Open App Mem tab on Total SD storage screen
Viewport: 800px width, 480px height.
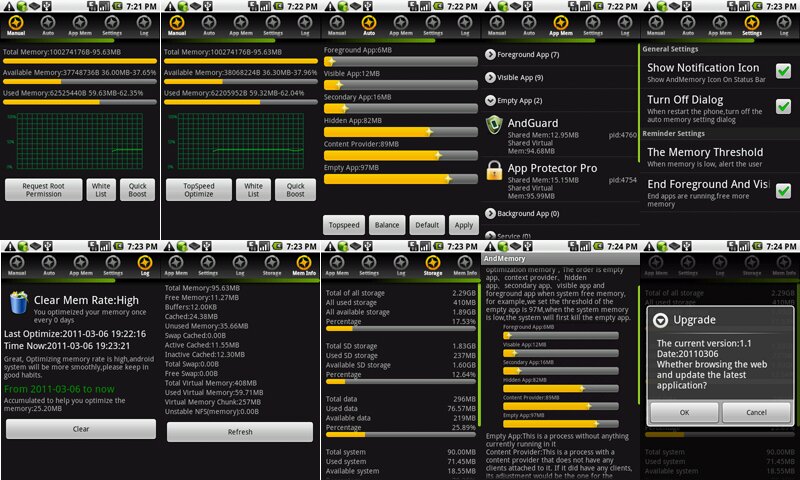point(337,266)
